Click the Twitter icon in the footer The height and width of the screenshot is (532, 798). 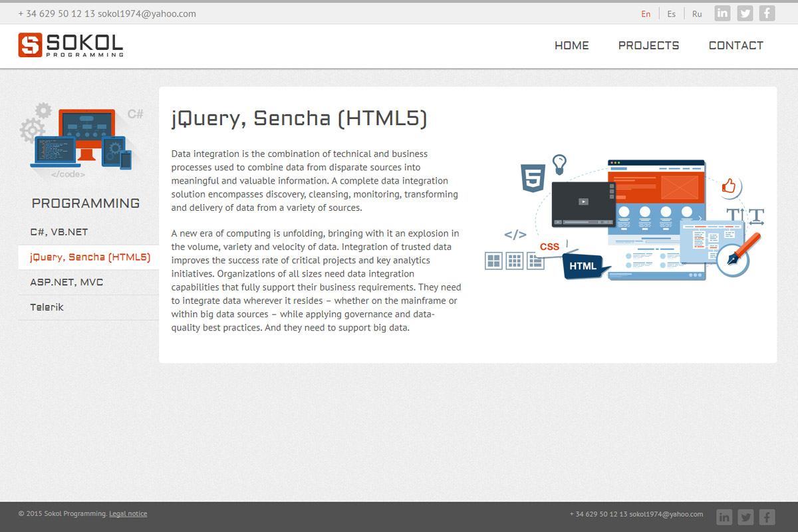point(745,517)
